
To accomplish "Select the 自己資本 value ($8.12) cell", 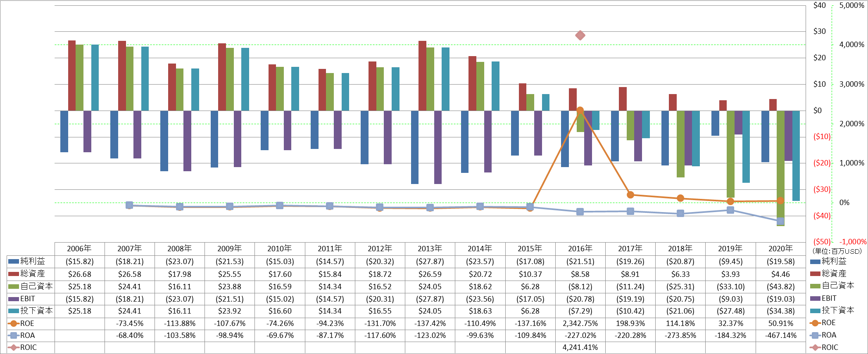I will pos(580,286).
